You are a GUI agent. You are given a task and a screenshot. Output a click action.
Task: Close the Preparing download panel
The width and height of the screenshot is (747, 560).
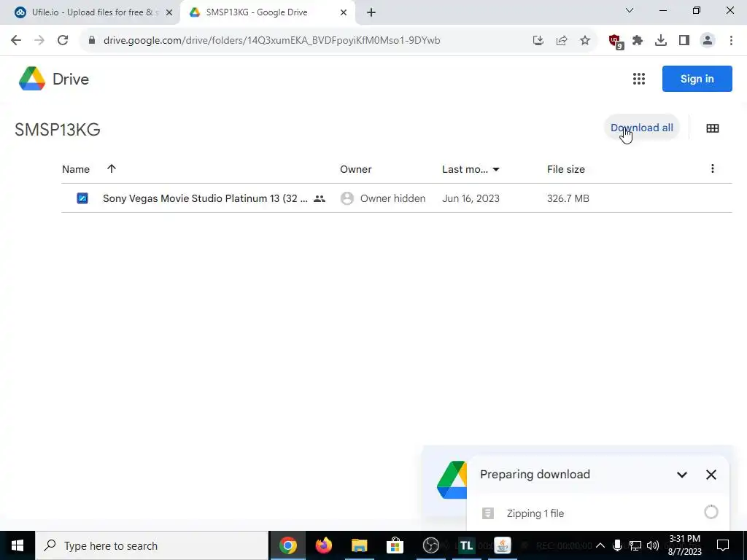711,474
